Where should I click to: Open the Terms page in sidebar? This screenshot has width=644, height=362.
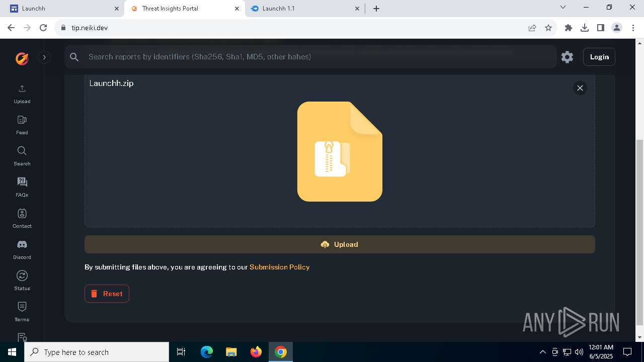click(22, 312)
